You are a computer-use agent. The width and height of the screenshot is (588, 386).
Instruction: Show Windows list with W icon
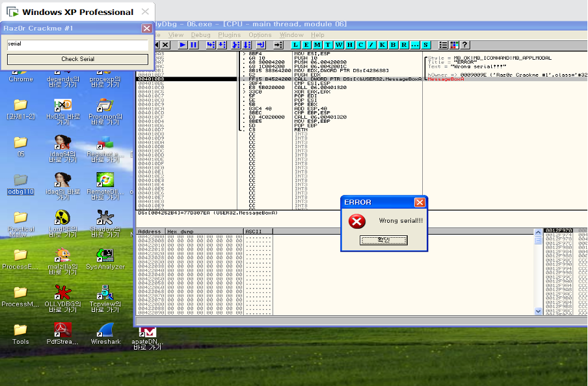339,45
